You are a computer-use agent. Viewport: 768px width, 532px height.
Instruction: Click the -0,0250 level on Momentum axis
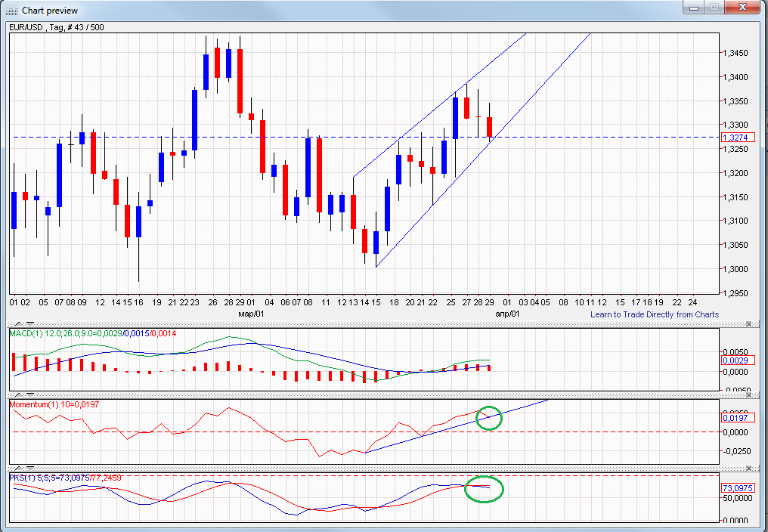[x=737, y=451]
